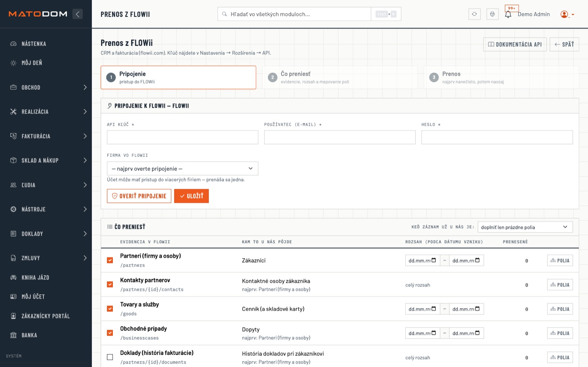Open Nástenka in the sidebar
The image size is (588, 367).
46,44
